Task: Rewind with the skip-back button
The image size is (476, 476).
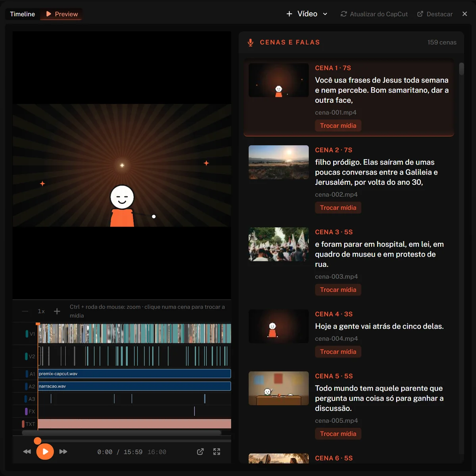Action: (x=27, y=452)
